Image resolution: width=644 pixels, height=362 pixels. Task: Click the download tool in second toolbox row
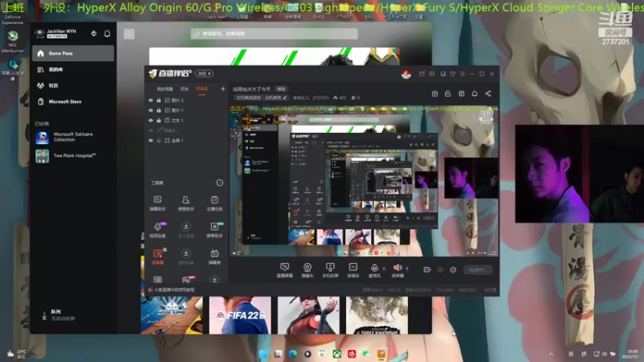(x=186, y=230)
